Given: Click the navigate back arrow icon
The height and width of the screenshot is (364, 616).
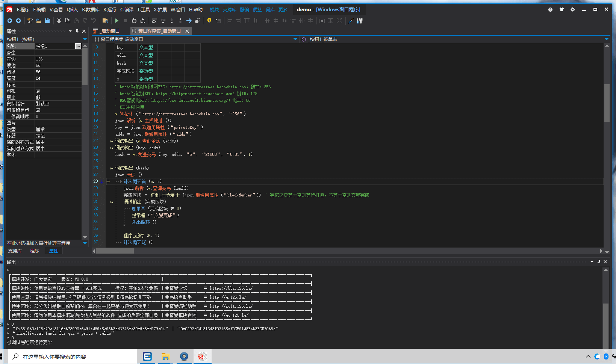Looking at the screenshot, I should coord(10,21).
